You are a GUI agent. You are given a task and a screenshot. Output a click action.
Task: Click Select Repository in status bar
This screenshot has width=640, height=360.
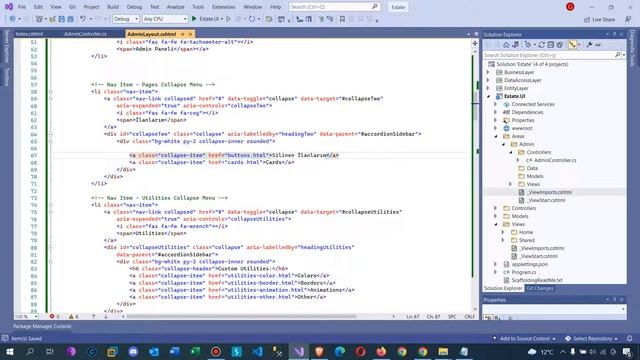click(x=591, y=338)
